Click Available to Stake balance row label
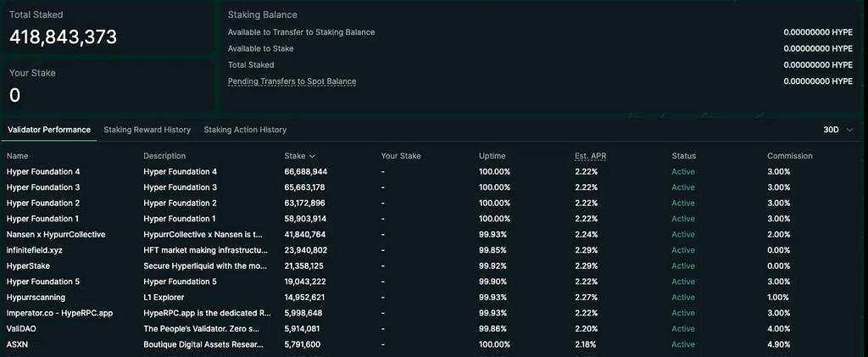The width and height of the screenshot is (868, 357). [261, 48]
